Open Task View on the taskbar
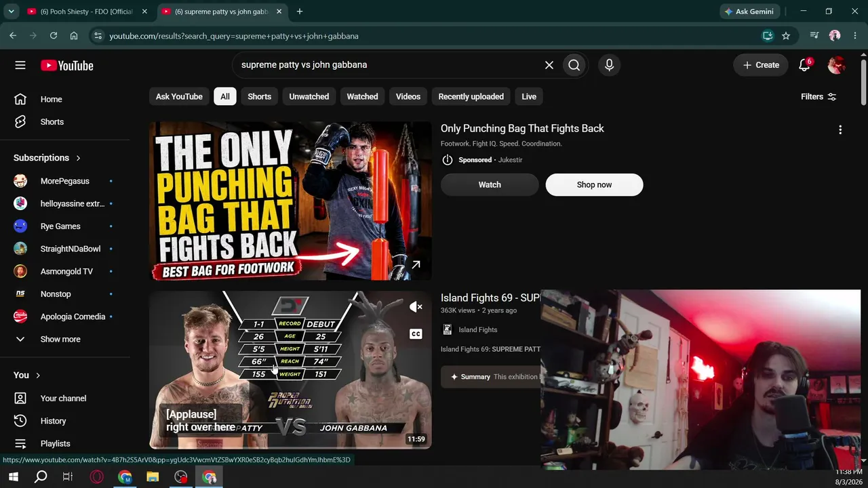The width and height of the screenshot is (868, 488). tap(68, 477)
